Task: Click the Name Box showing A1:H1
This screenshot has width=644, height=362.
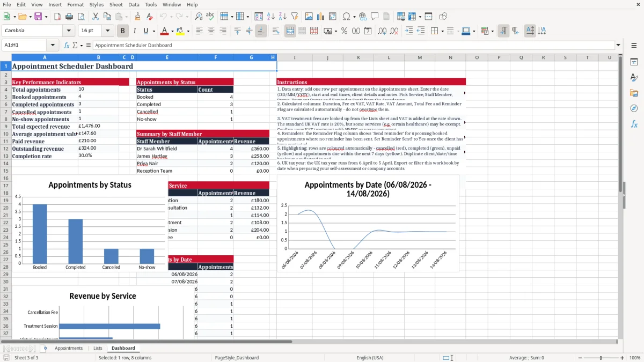Action: point(25,45)
